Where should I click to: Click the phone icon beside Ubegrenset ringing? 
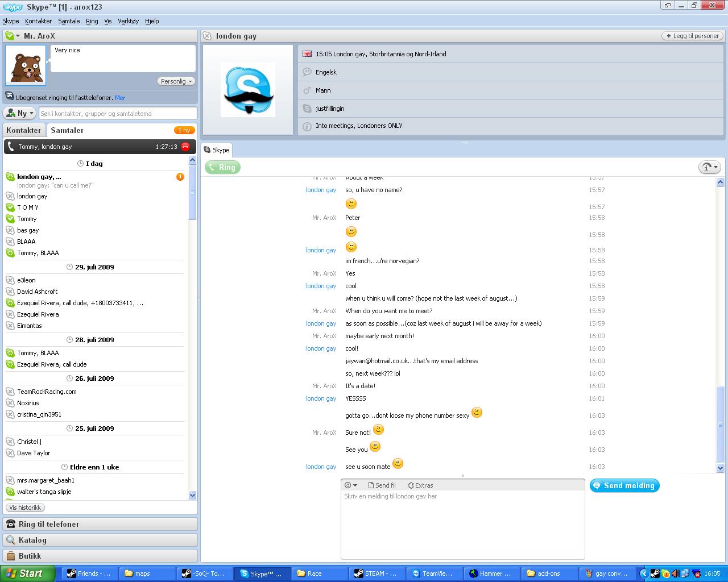[x=10, y=97]
